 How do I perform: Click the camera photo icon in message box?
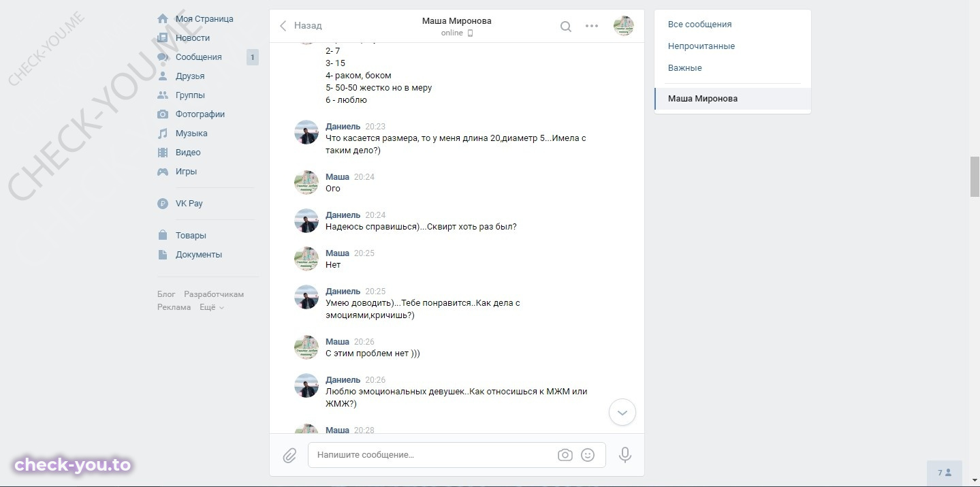pos(565,455)
